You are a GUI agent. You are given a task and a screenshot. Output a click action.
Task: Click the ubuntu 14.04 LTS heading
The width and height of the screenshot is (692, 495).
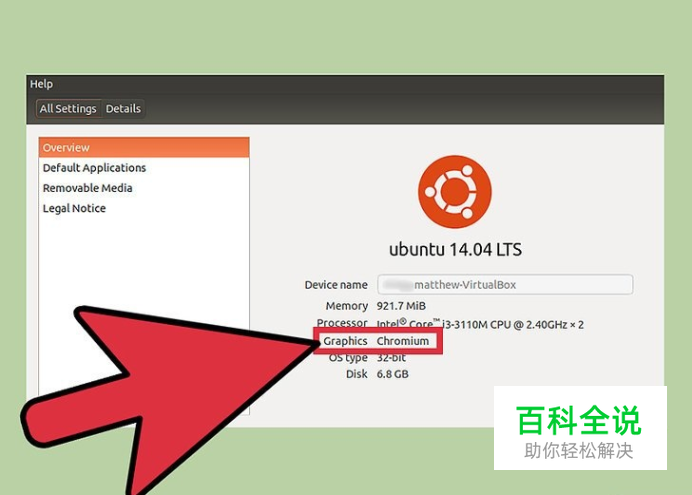point(455,250)
